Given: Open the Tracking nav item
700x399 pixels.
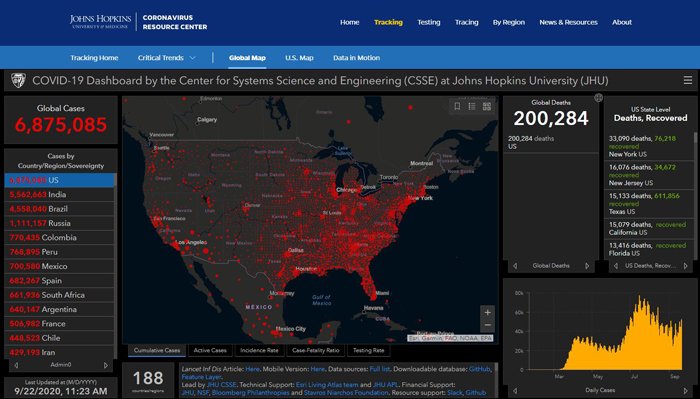Looking at the screenshot, I should 388,22.
